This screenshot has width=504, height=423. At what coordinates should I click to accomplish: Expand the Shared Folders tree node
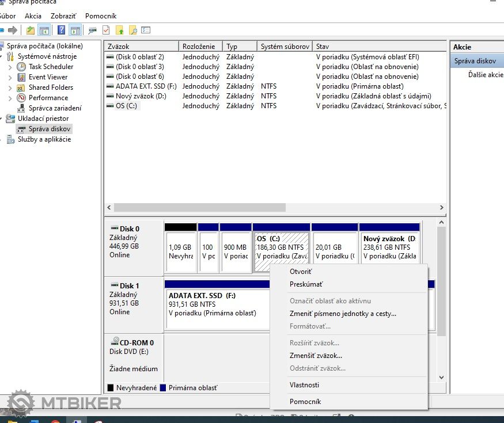point(10,87)
